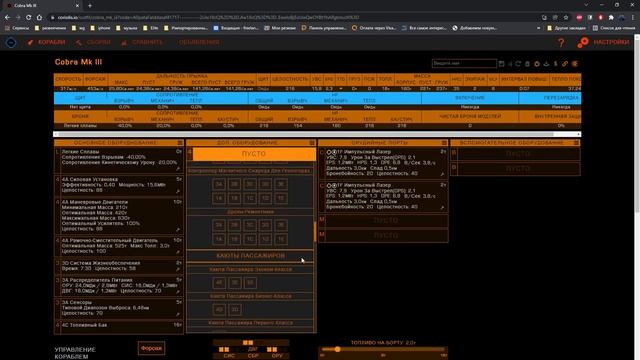Open the Мои резюме bookmark
This screenshot has width=640, height=360.
[280, 28]
